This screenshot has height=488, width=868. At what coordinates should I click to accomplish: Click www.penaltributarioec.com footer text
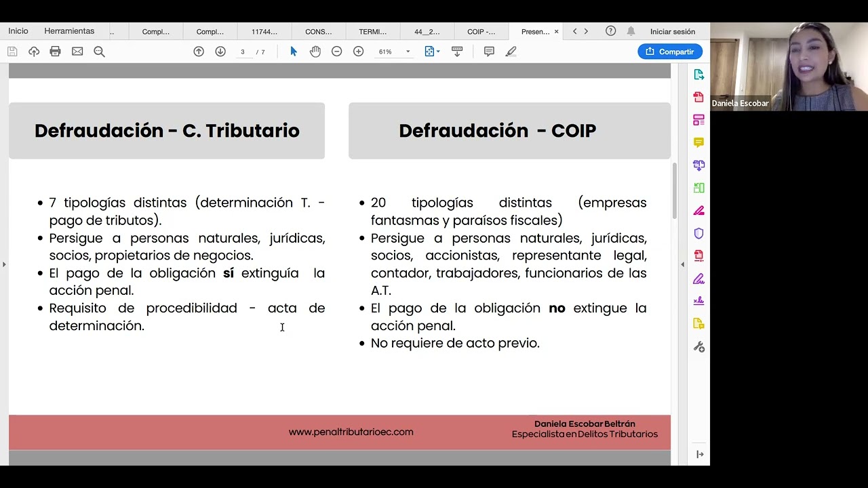[351, 432]
